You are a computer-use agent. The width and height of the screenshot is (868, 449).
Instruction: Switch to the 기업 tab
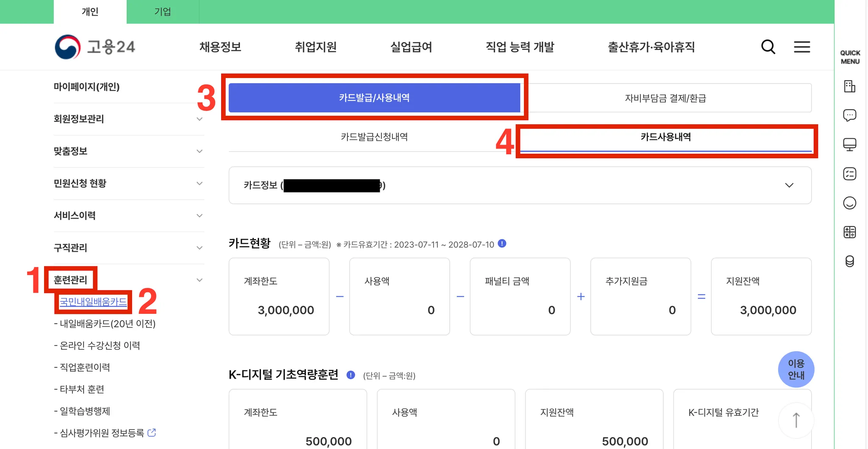click(162, 12)
